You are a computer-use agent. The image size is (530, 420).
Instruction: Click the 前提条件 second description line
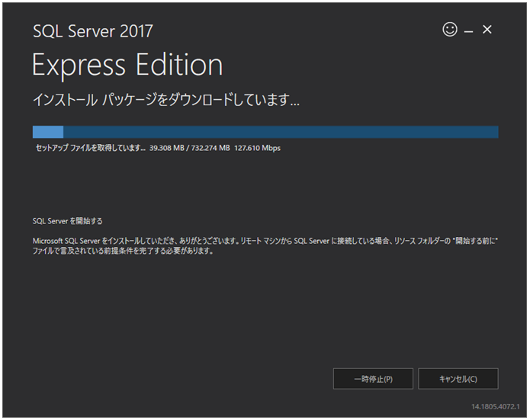pyautogui.click(x=123, y=251)
